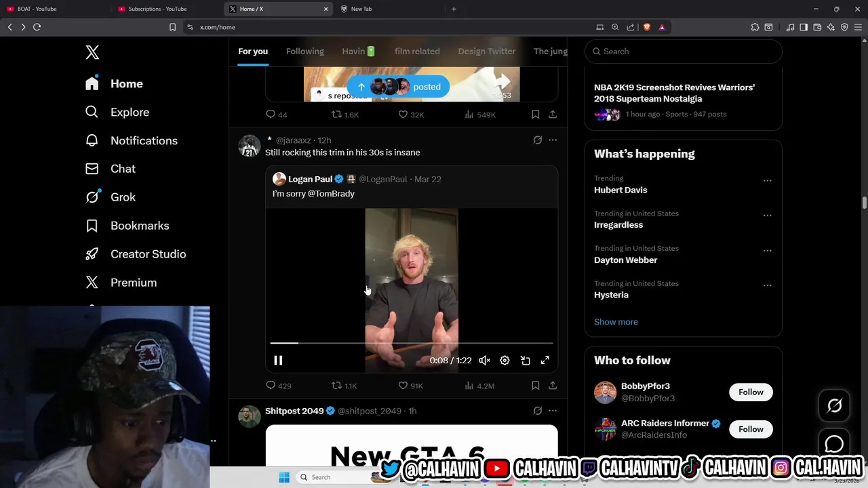The width and height of the screenshot is (868, 488).
Task: Reply to the post with 44 replies
Action: (276, 115)
